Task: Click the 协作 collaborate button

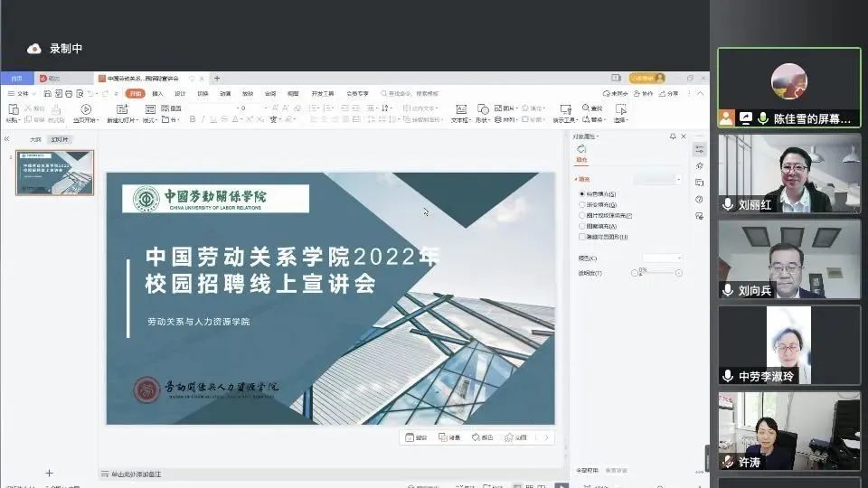Action: 643,93
